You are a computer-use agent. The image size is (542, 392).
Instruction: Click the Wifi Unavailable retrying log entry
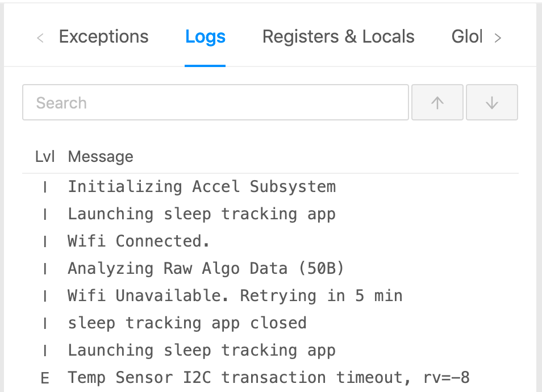click(235, 296)
